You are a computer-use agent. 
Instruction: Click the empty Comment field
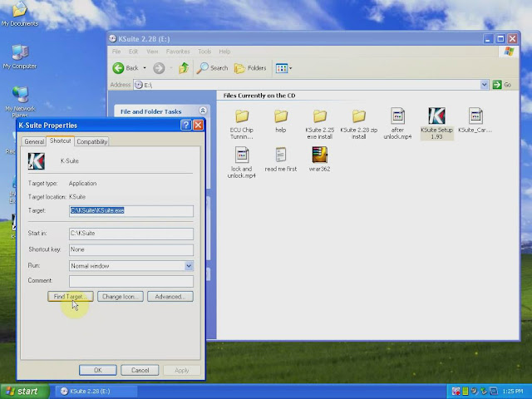tap(131, 281)
